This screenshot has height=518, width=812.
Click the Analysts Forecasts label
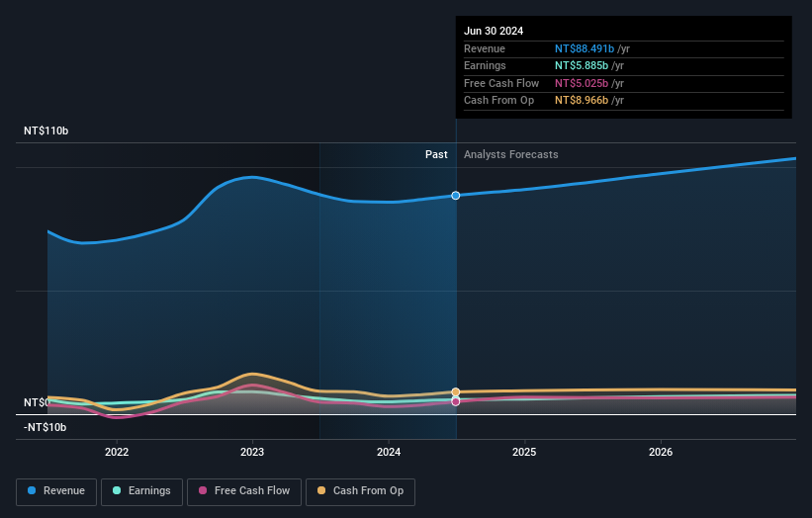tap(510, 154)
